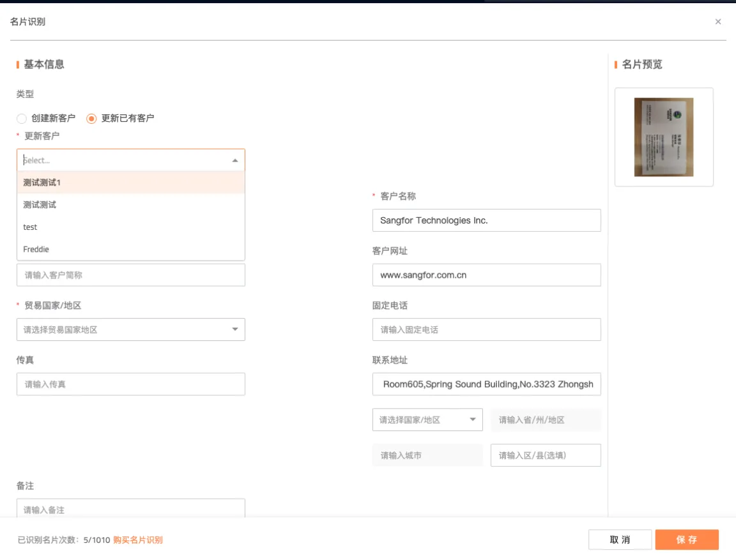Collapse the 更新客户 dropdown arrow
The image size is (736, 560).
coord(234,160)
